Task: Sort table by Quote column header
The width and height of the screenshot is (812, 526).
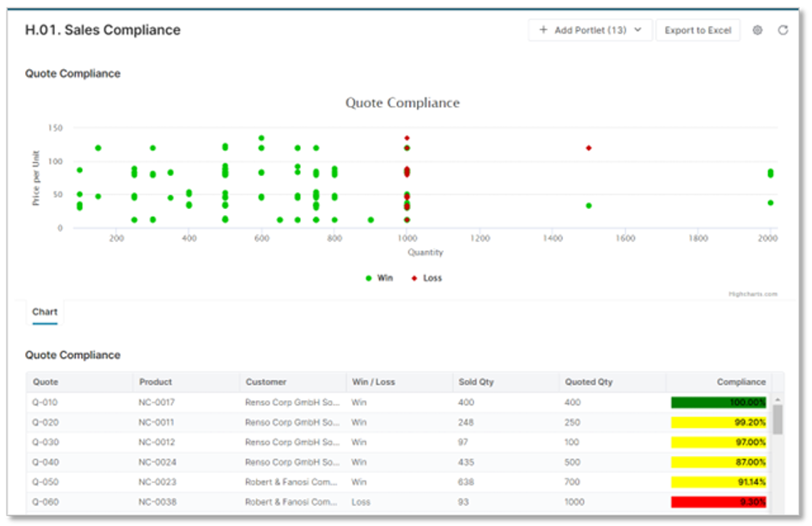Action: coord(45,382)
